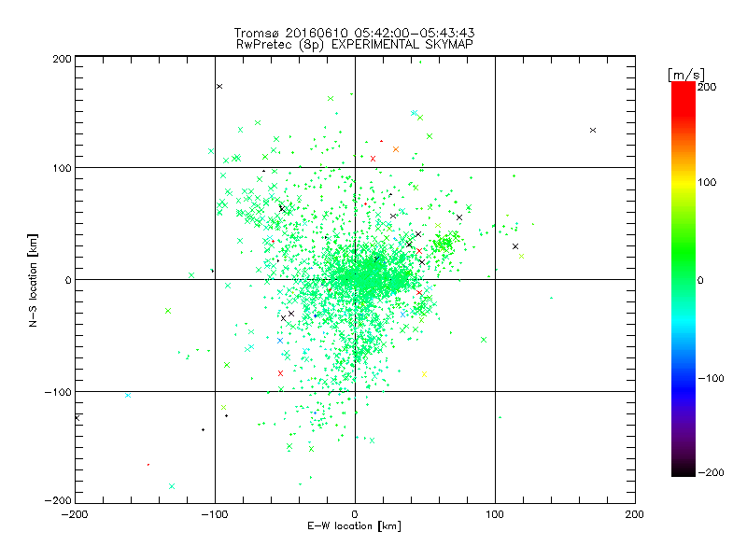Screen dimensions: 747x560
Task: Click the yellow cross marker in the skymap
Action: (x=424, y=374)
